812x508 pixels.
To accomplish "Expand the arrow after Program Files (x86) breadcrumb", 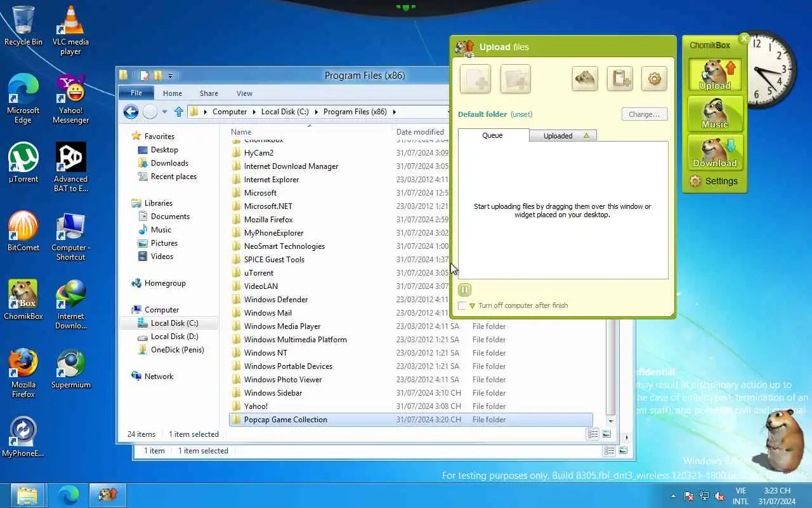I will tap(394, 112).
